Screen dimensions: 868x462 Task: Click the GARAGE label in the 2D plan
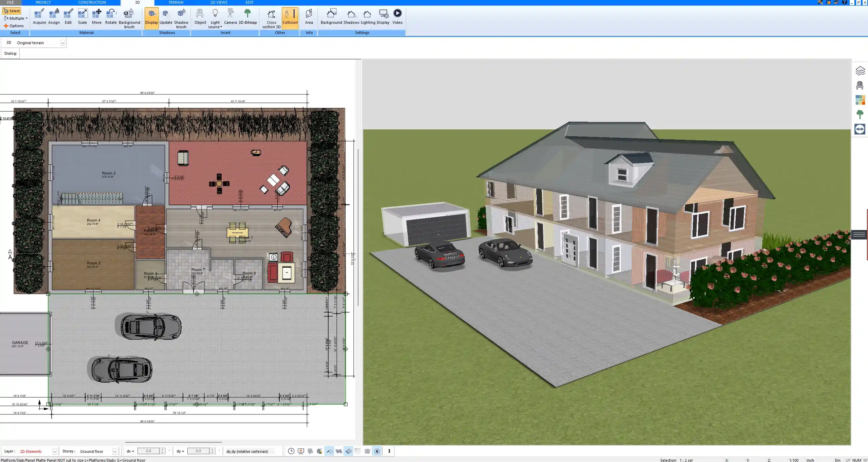(x=20, y=343)
